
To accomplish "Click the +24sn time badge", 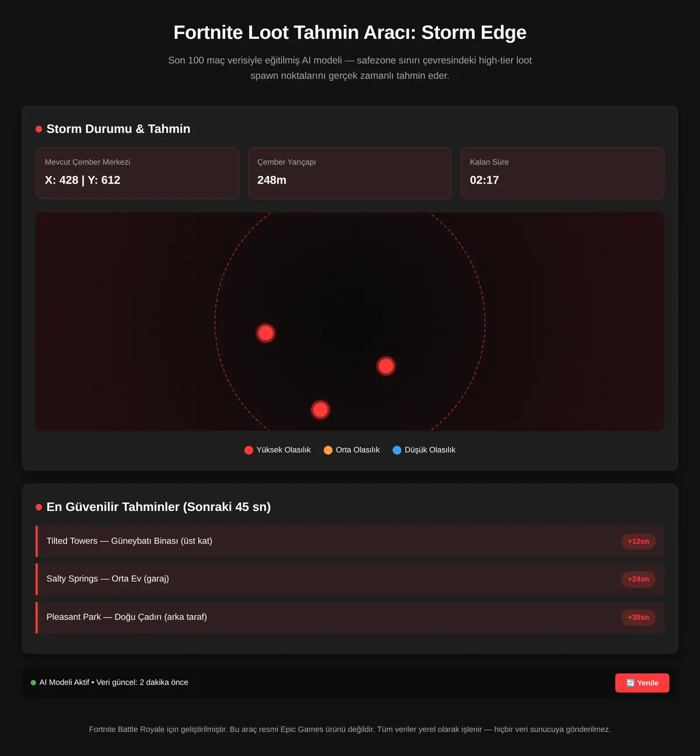I will (x=638, y=579).
